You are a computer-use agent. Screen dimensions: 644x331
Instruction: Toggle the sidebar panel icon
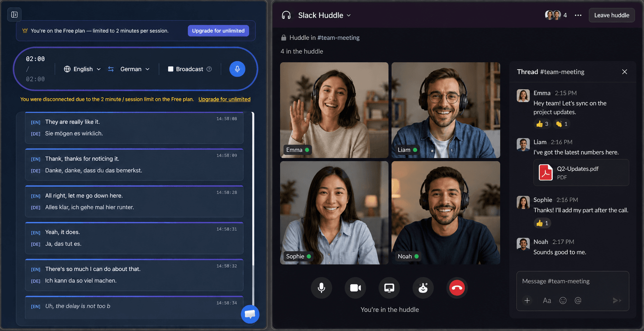(14, 15)
